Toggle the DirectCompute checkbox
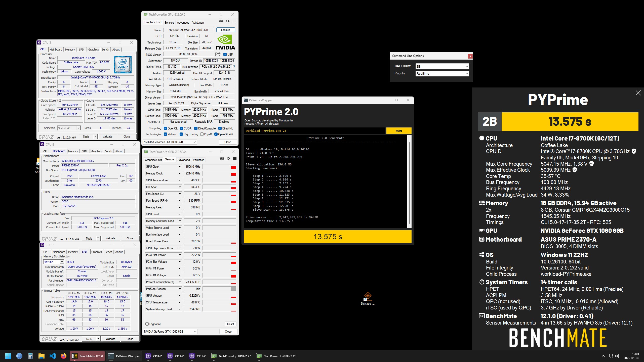644x362 pixels. [196, 128]
